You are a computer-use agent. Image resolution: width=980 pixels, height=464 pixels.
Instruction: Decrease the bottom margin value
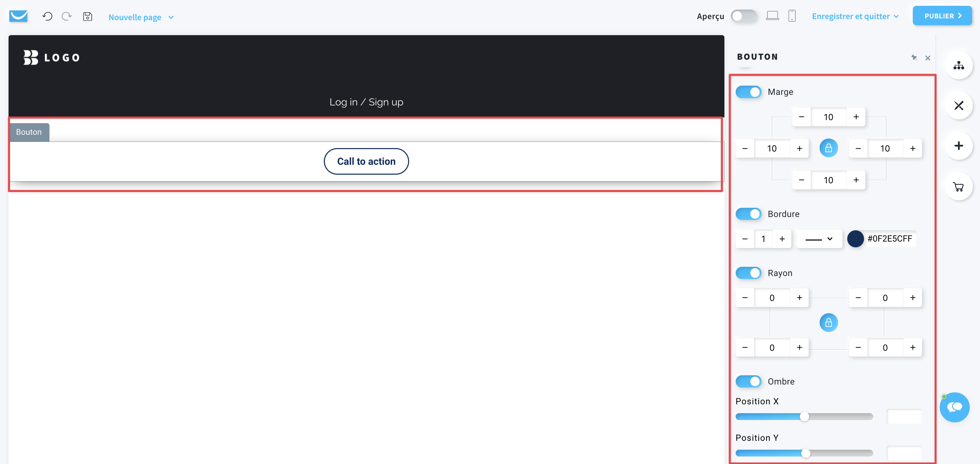(x=802, y=180)
